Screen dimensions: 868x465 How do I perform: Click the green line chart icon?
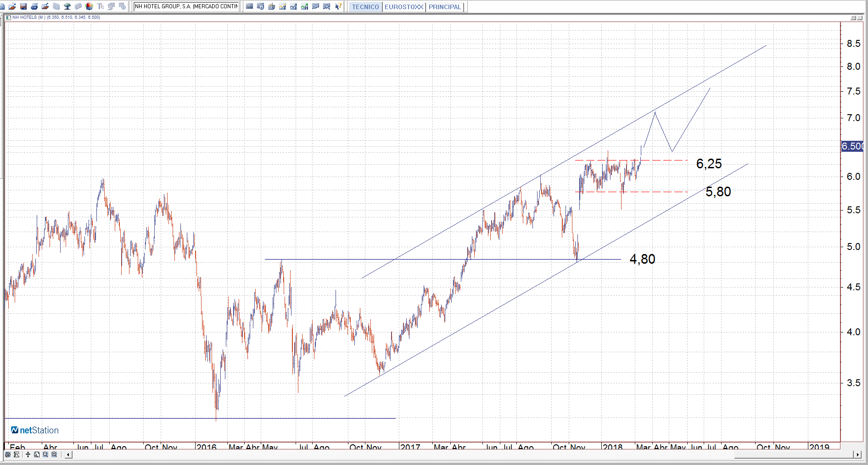pos(305,6)
